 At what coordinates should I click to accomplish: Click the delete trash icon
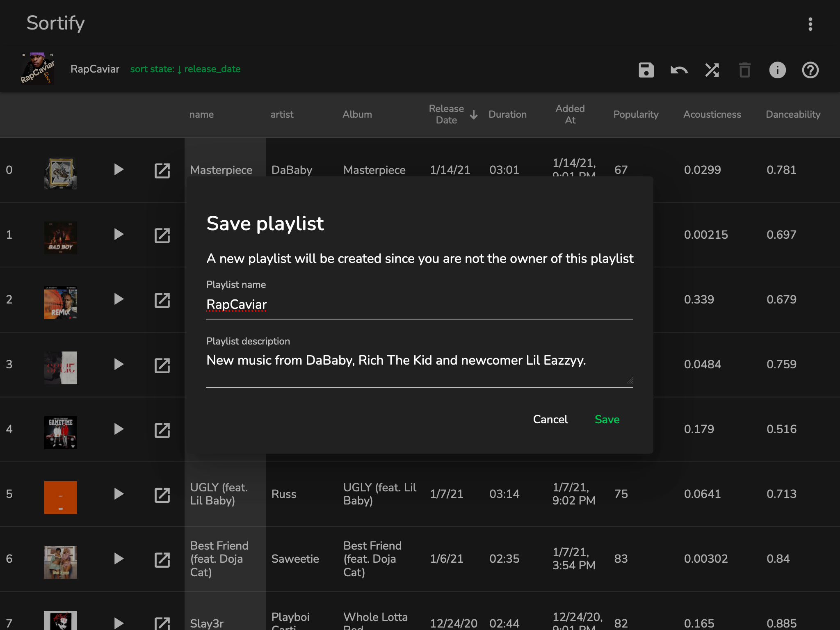[x=744, y=70]
